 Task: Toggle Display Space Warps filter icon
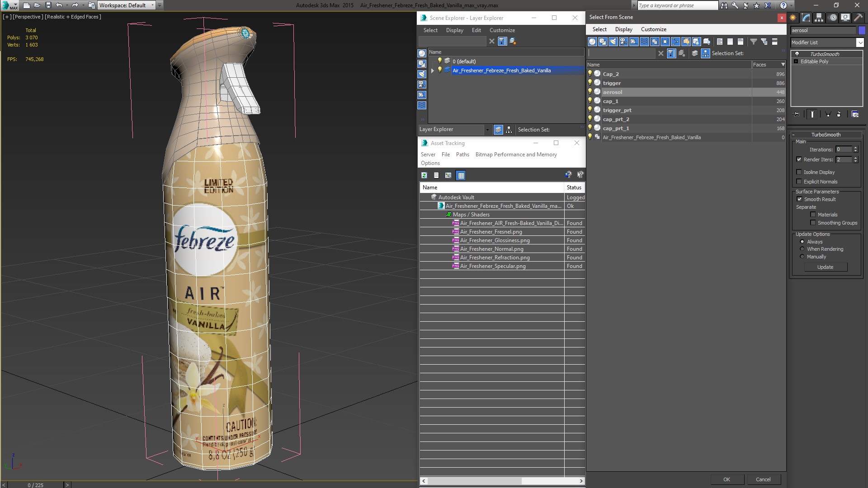[x=644, y=42]
